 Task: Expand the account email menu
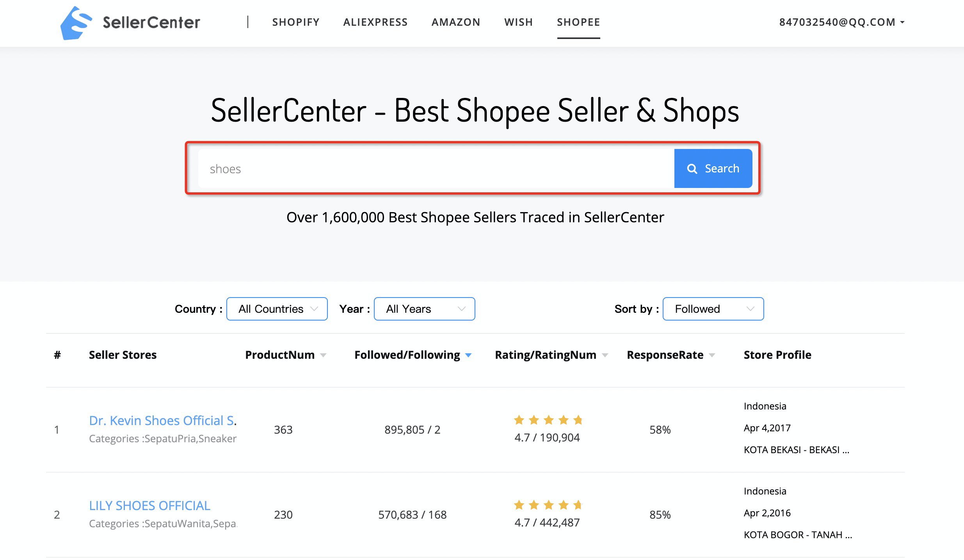click(x=842, y=22)
